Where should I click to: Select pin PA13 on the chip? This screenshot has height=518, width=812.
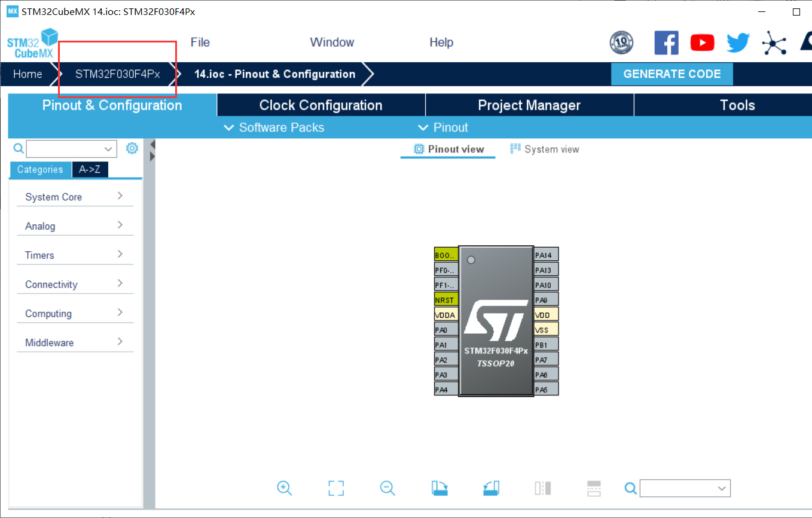coord(547,270)
